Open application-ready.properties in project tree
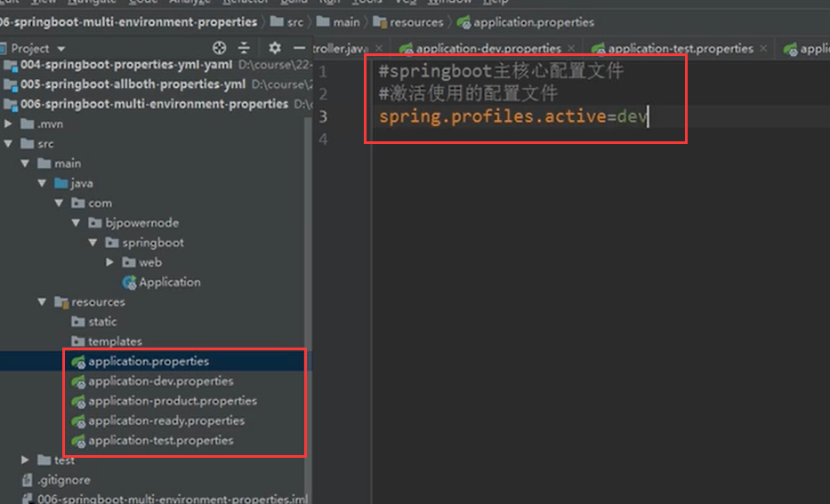Screen dimensions: 830x504 tap(166, 421)
